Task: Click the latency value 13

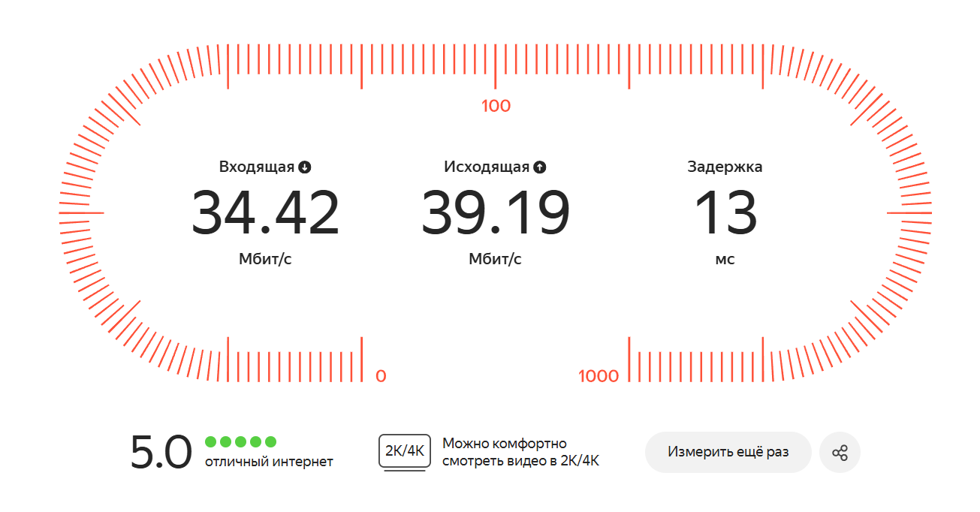Action: point(725,213)
